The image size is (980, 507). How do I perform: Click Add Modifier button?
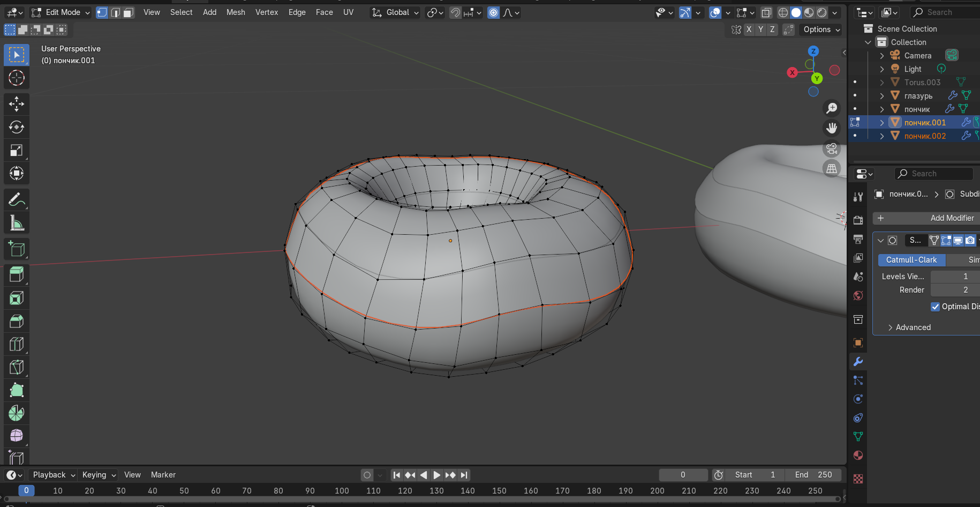(926, 218)
